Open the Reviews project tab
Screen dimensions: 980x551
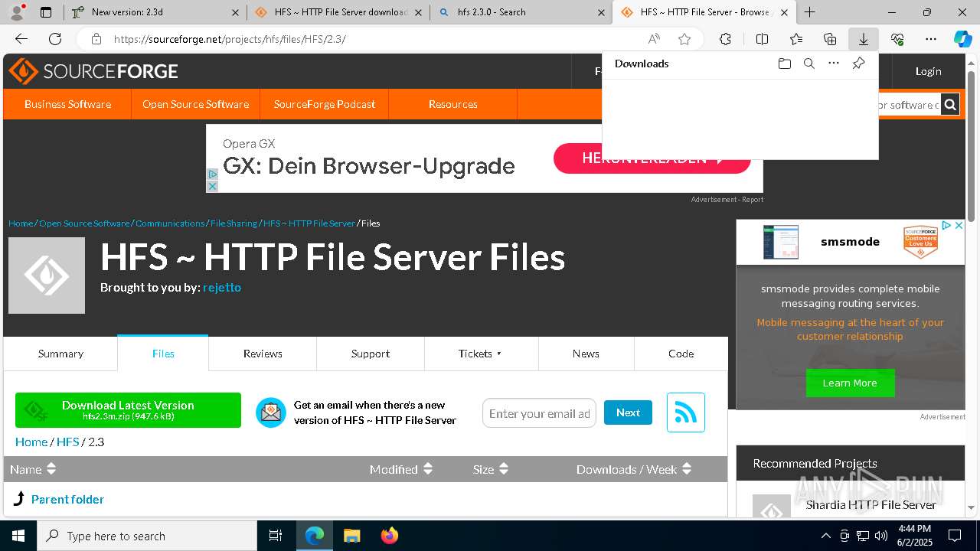coord(263,354)
